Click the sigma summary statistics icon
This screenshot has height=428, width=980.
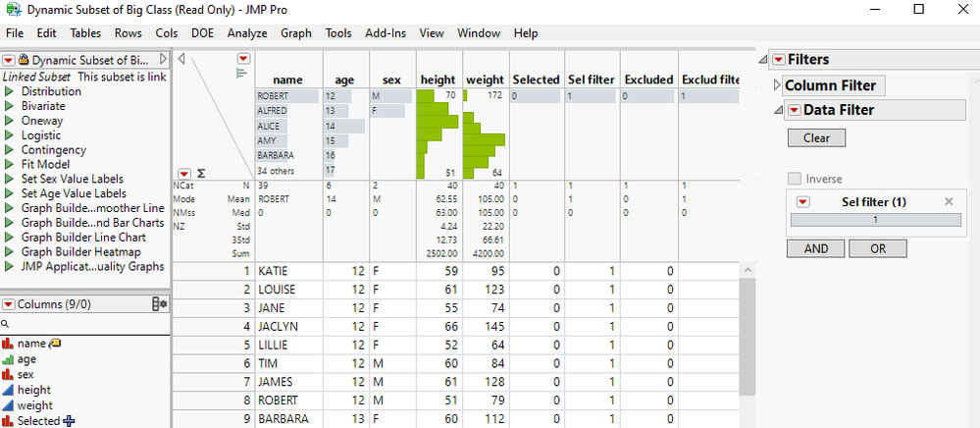(x=201, y=174)
